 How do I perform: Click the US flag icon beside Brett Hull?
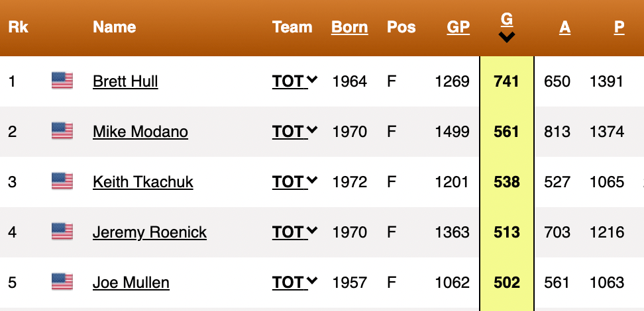[x=62, y=81]
